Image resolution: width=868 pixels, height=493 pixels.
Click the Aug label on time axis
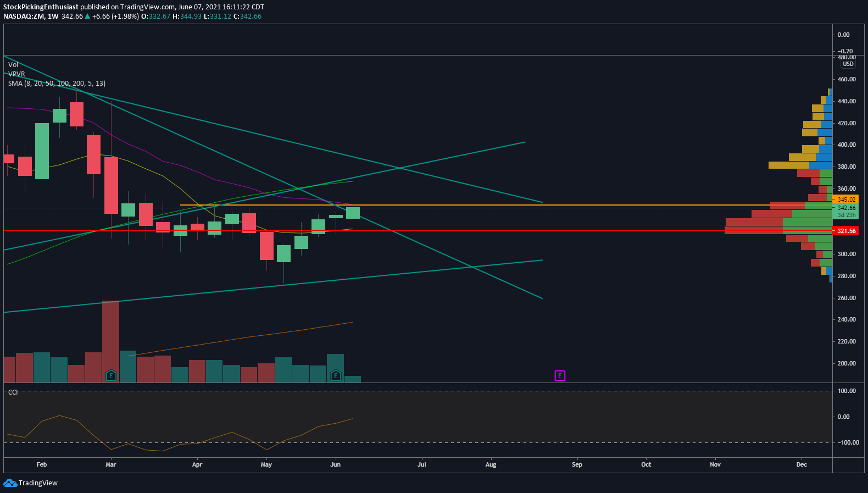491,464
